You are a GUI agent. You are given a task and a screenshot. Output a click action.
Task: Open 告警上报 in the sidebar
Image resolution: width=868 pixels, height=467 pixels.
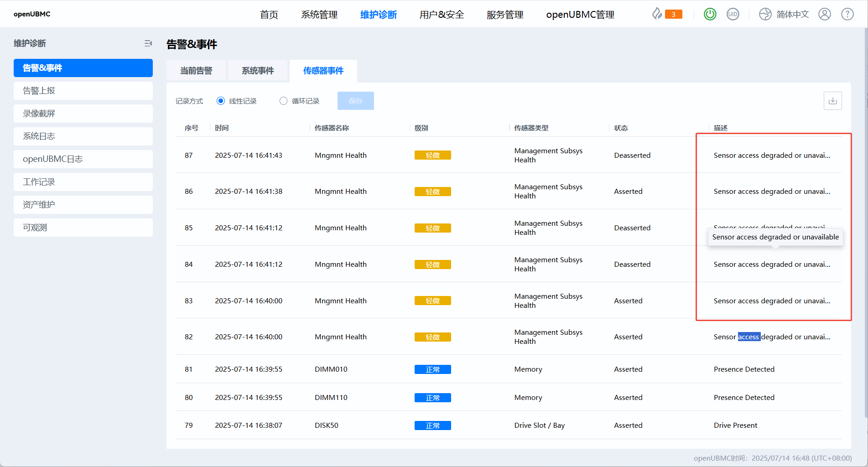click(83, 91)
